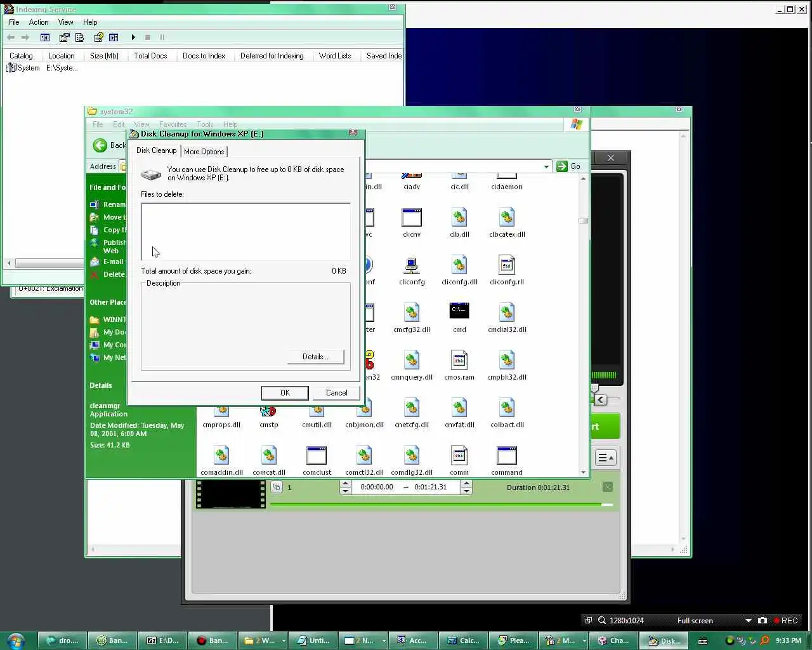Select the Disk Cleanup tab
The width and height of the screenshot is (812, 650).
pyautogui.click(x=156, y=150)
